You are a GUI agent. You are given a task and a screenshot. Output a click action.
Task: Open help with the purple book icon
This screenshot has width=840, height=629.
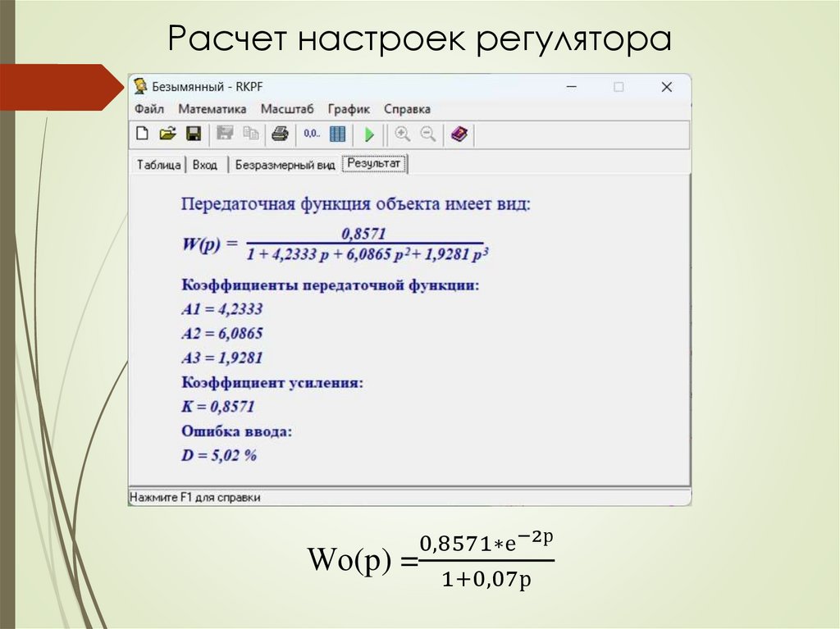click(459, 134)
